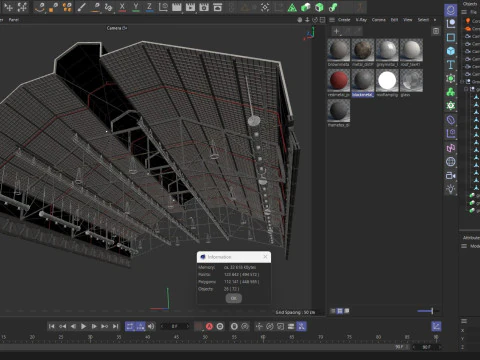The image size is (480, 360).
Task: Open the Corona menu in material manager
Action: 379,20
